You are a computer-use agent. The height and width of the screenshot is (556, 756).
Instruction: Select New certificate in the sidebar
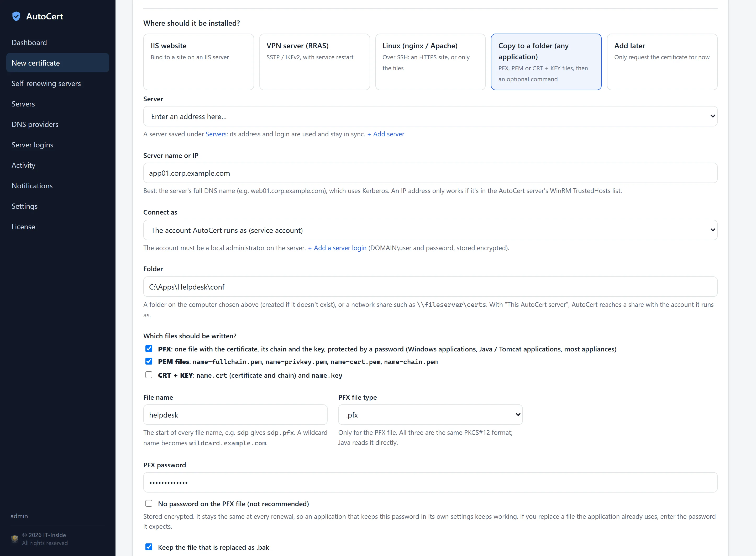tap(57, 63)
